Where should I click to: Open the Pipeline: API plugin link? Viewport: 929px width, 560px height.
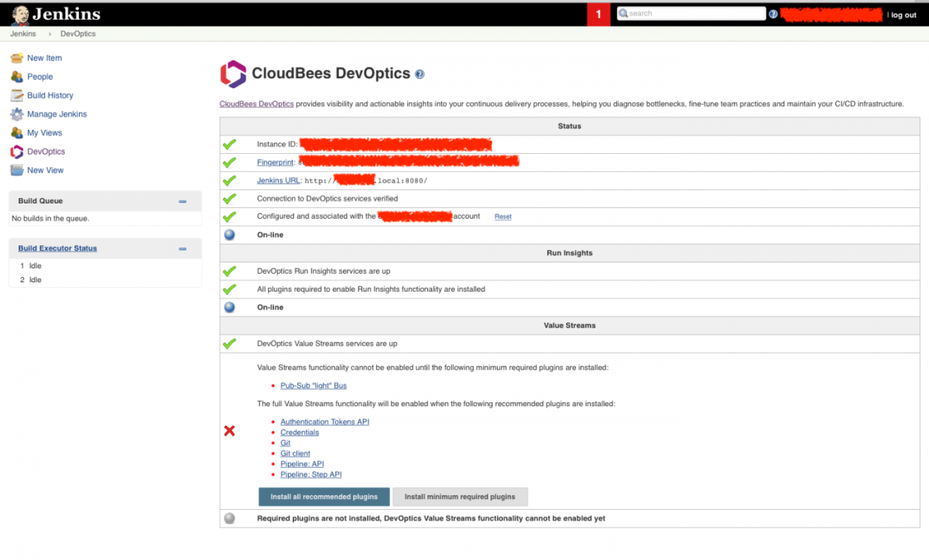(302, 464)
